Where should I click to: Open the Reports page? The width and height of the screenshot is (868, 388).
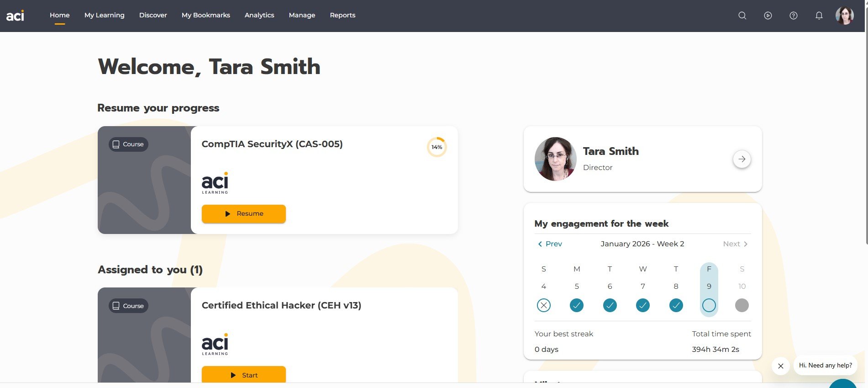click(x=342, y=15)
